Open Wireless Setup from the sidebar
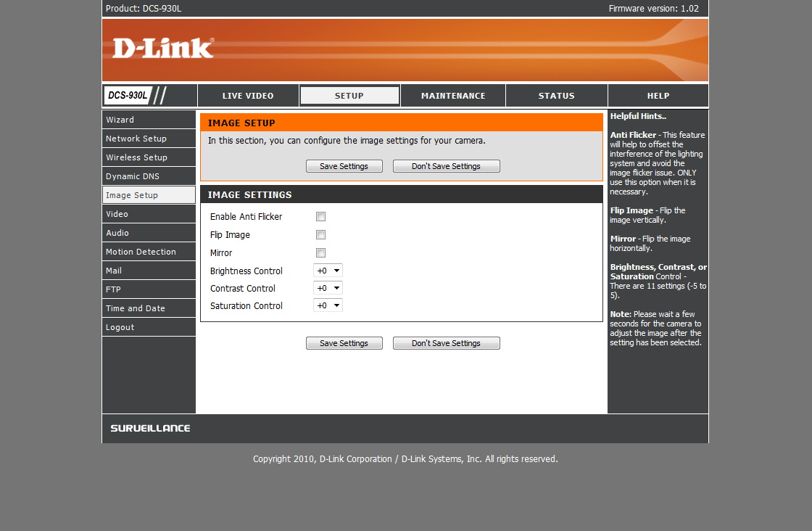The image size is (812, 531). 149,157
